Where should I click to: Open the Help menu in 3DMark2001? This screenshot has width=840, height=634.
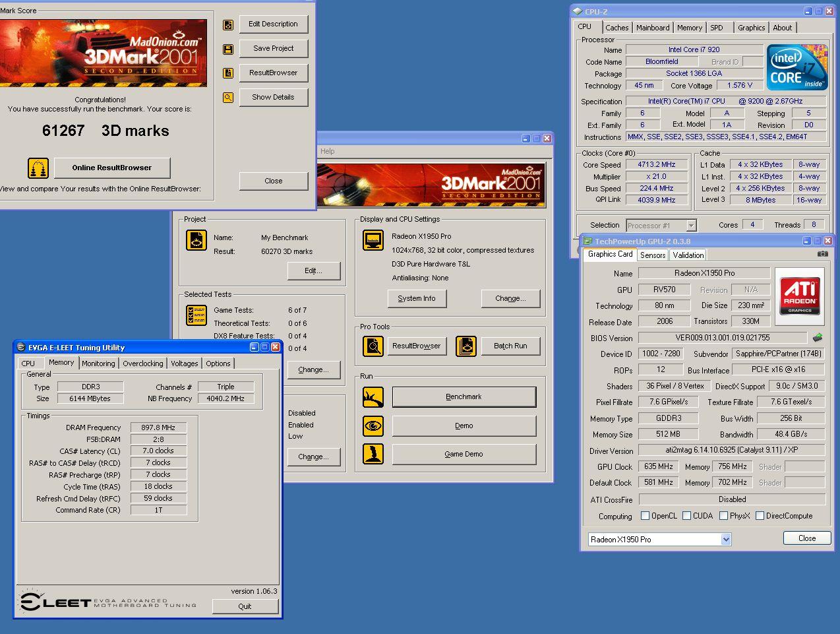point(328,151)
